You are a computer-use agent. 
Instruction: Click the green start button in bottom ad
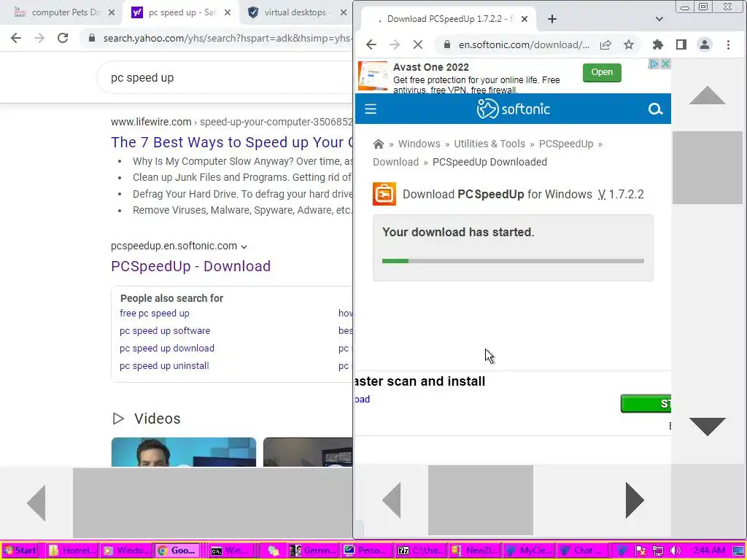point(646,404)
